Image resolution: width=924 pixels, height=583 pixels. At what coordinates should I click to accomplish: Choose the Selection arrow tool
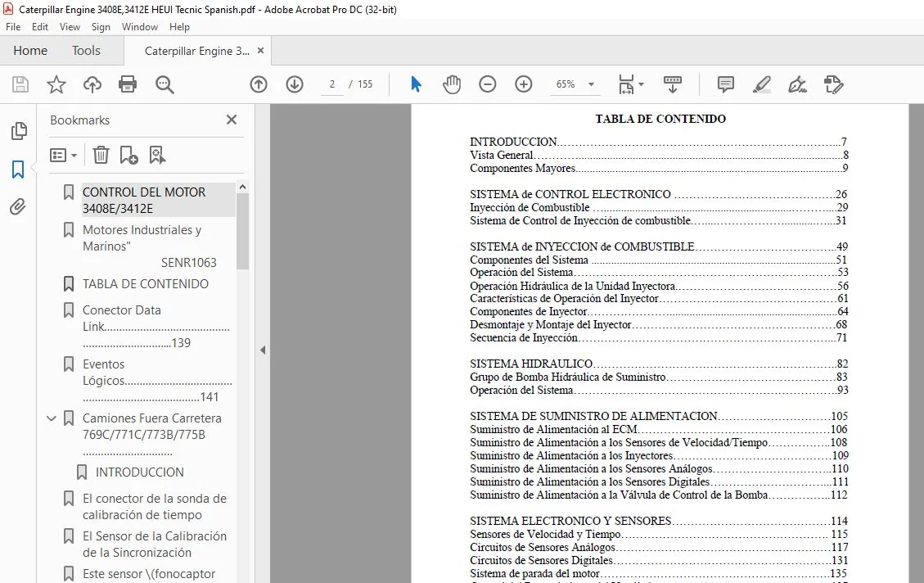416,84
